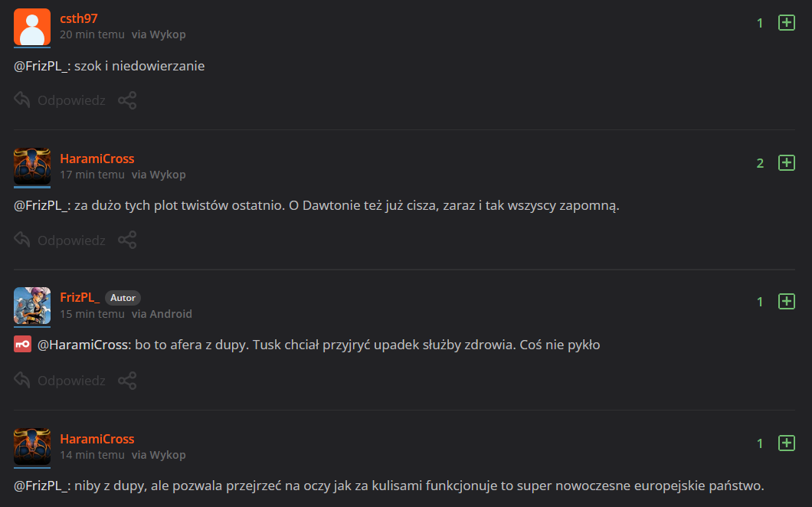
Task: Click Odpowiedz under HaramiCross's plot twist comment
Action: click(x=60, y=240)
